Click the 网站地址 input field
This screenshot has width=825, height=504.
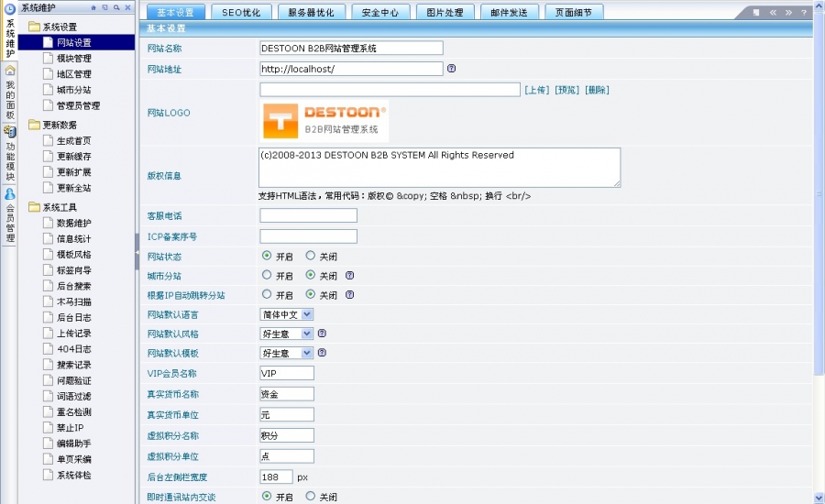[x=351, y=69]
